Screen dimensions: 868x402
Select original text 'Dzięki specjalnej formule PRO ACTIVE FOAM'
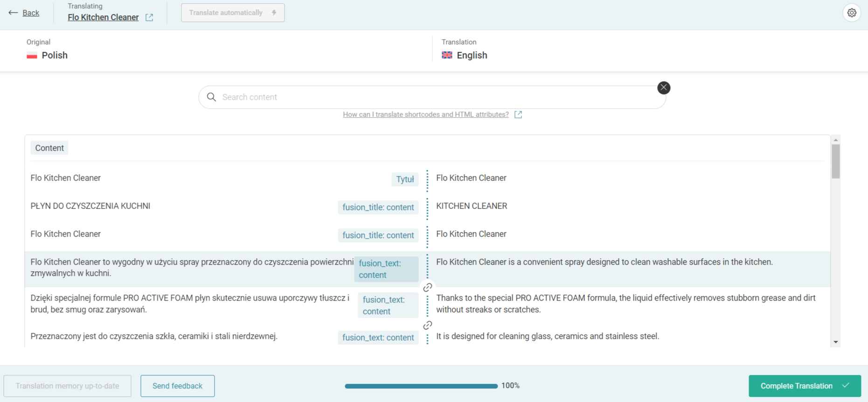[x=190, y=303]
